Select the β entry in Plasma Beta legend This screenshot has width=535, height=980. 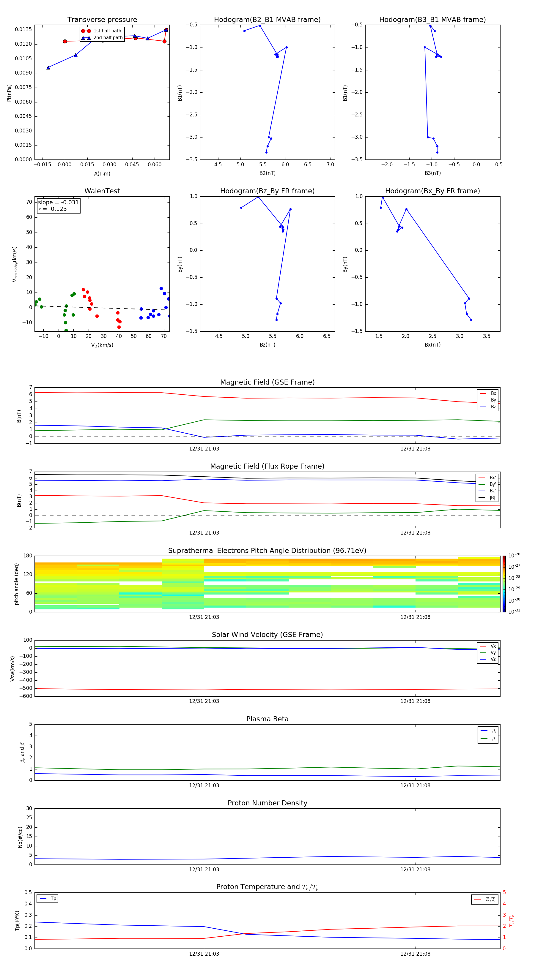[488, 739]
